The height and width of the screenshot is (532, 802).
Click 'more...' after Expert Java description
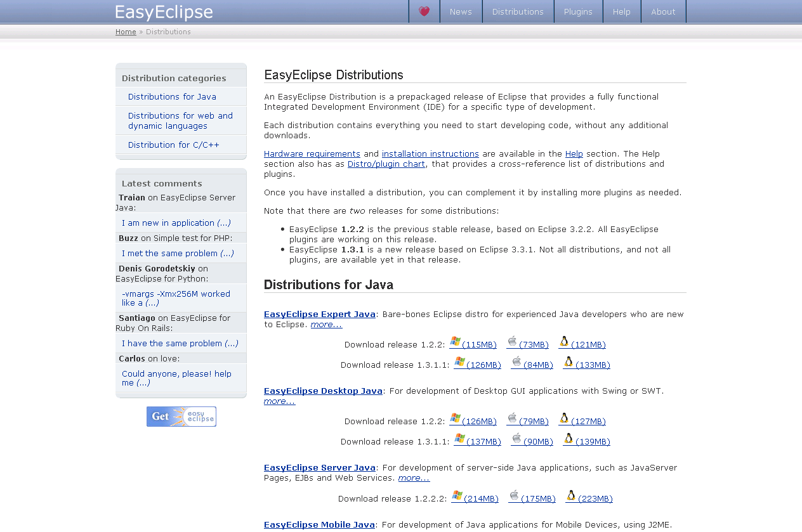326,325
